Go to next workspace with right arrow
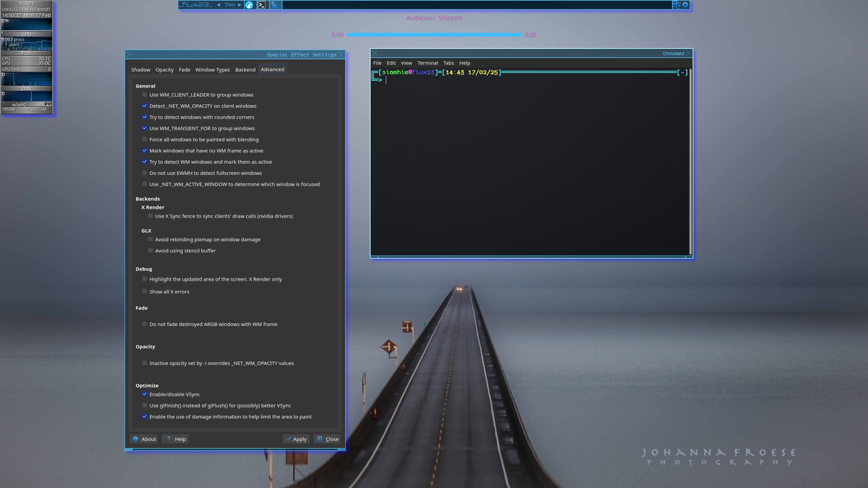 click(x=239, y=5)
